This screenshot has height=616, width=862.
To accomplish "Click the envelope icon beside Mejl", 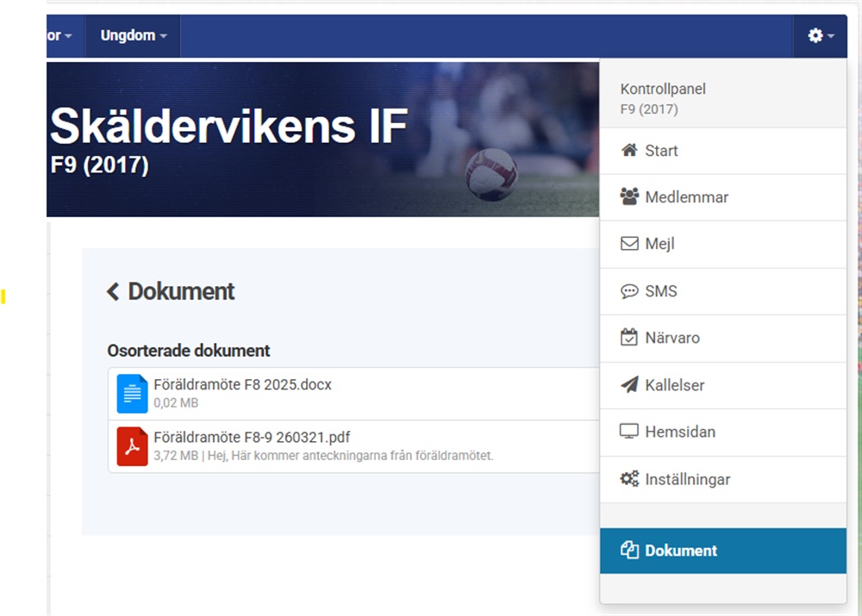I will [629, 244].
